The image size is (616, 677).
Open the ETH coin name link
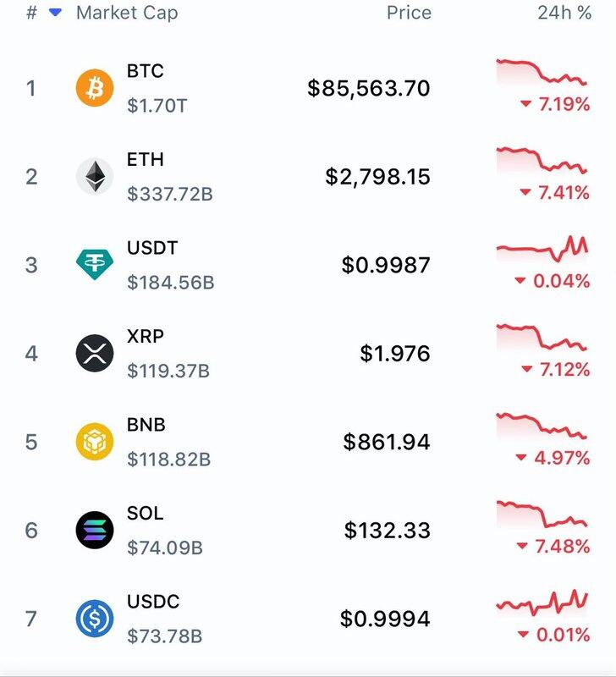tap(145, 160)
